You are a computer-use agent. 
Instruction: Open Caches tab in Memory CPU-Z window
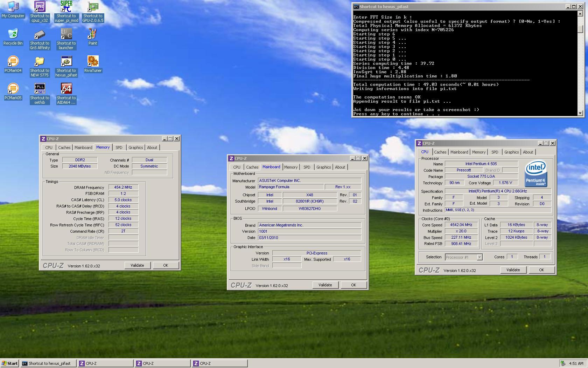point(64,148)
